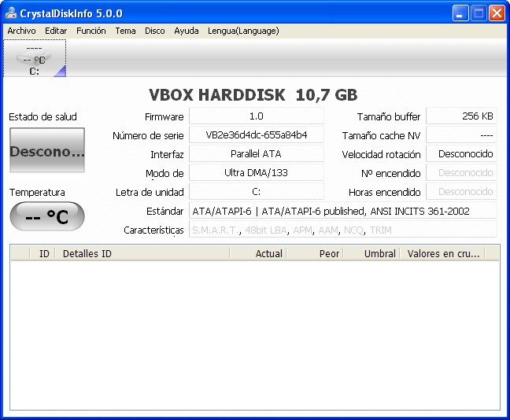Click the S.M.A.R.T. features field
This screenshot has height=420, width=510.
click(343, 230)
